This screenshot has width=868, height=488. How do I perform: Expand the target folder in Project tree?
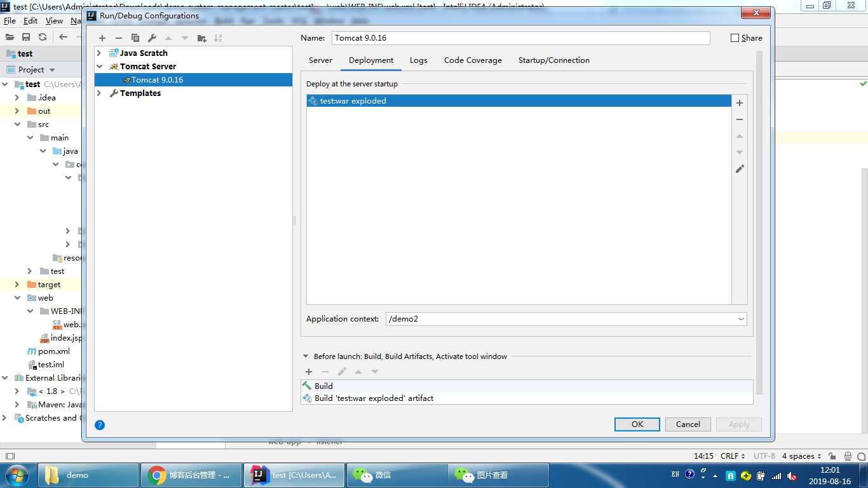17,285
